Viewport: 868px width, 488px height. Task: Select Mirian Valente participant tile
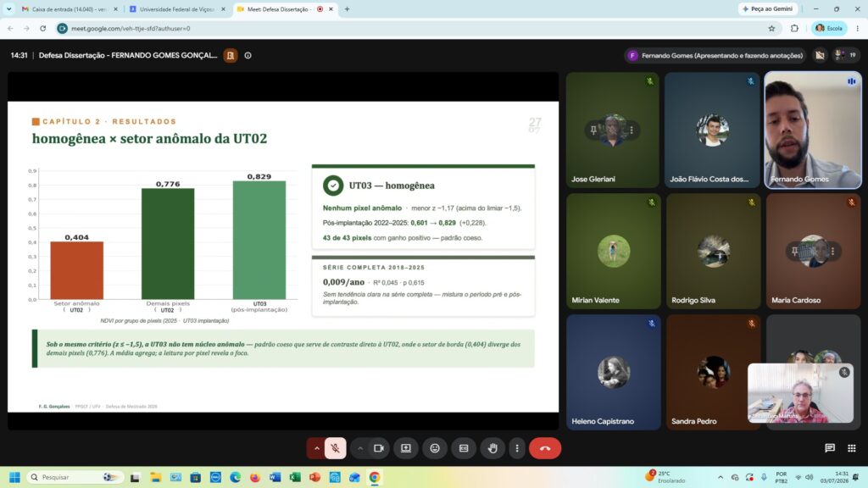[x=614, y=251]
